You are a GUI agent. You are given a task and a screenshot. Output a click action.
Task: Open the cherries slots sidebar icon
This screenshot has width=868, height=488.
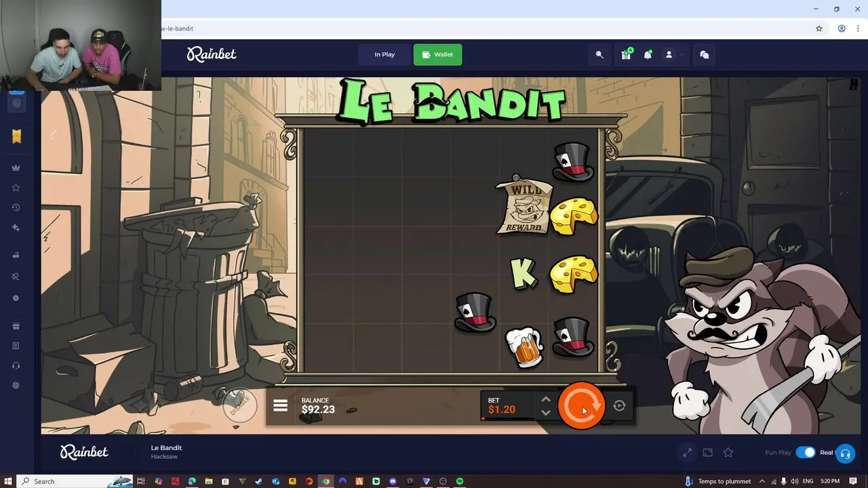point(16,256)
